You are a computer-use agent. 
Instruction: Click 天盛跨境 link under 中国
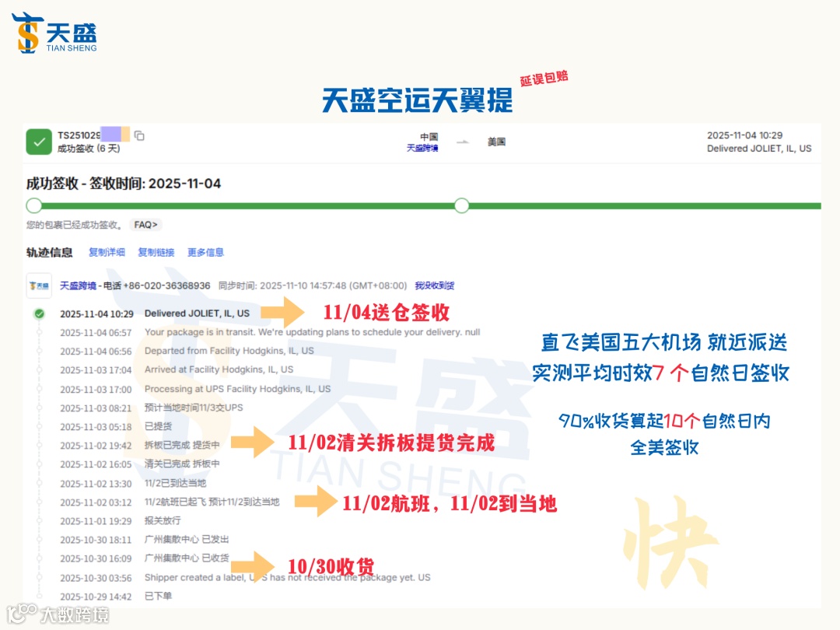click(422, 148)
